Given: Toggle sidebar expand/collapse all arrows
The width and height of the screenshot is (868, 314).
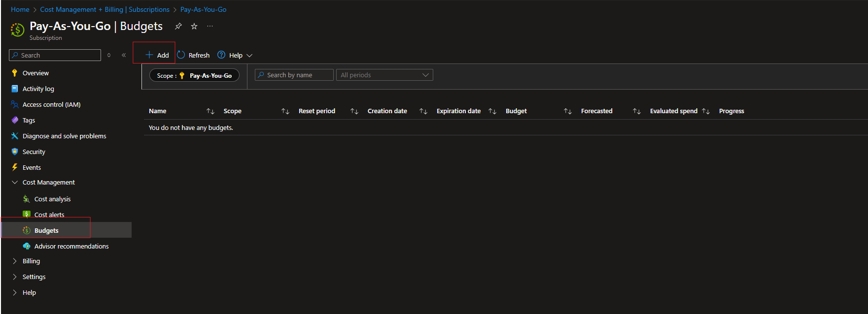Looking at the screenshot, I should pyautogui.click(x=109, y=55).
